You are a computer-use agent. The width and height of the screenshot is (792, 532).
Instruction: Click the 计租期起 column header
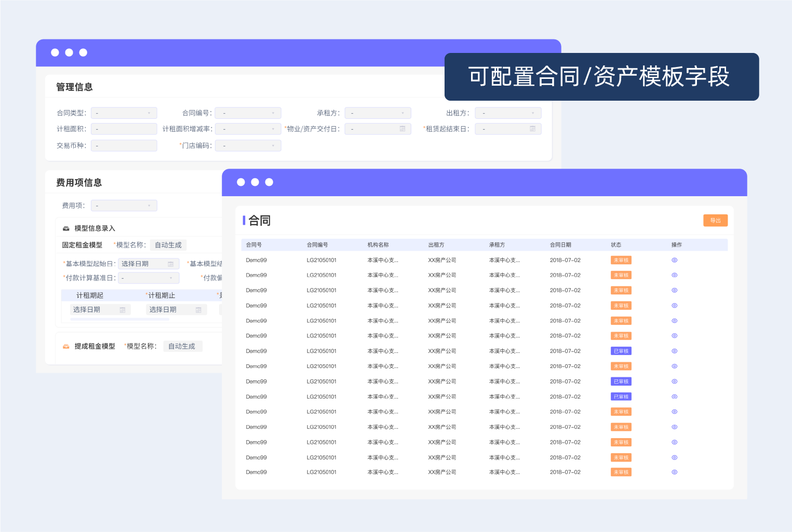90,295
